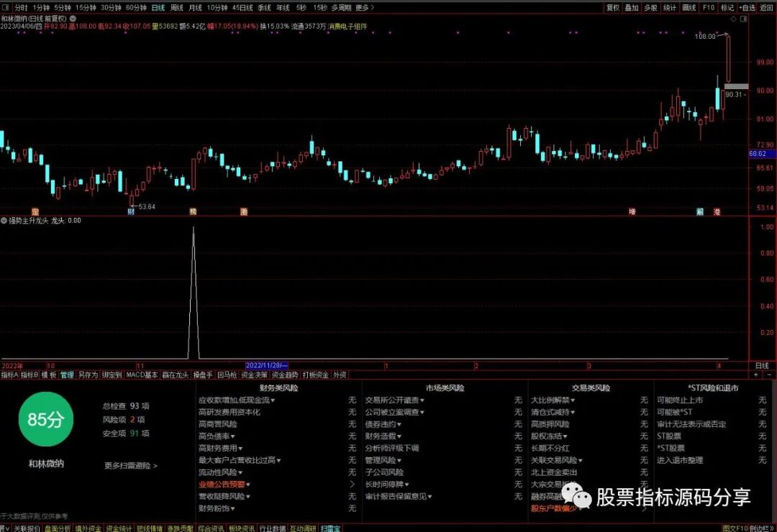
Task: Switch to 1分钟 chart period
Action: (x=41, y=7)
